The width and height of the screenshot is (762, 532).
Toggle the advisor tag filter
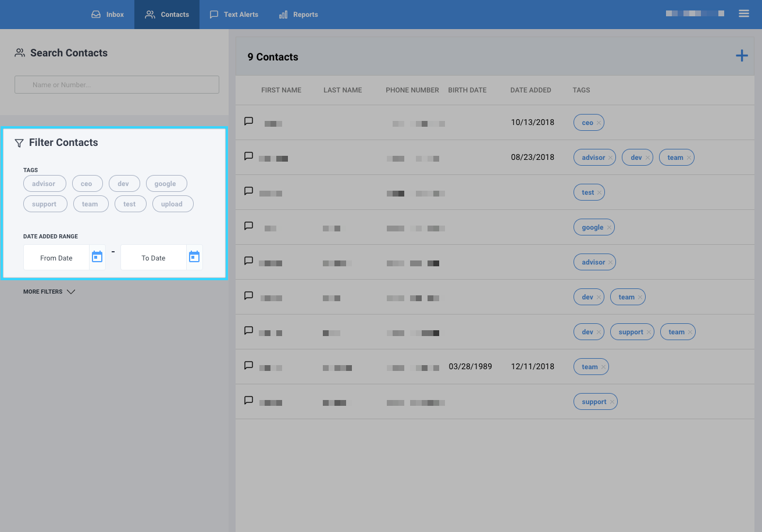pyautogui.click(x=44, y=184)
